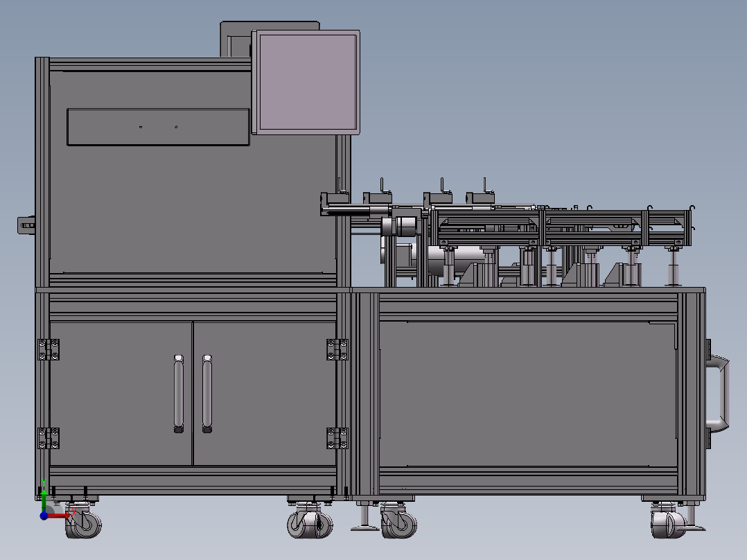Select the touchscreen monitor panel on top
The width and height of the screenshot is (747, 560).
306,82
